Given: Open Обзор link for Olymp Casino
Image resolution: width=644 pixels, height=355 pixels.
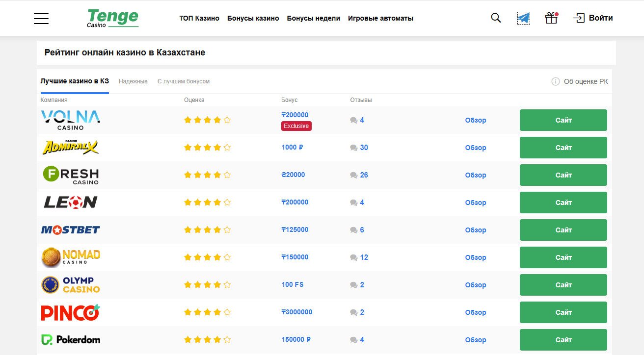Looking at the screenshot, I should pos(476,285).
